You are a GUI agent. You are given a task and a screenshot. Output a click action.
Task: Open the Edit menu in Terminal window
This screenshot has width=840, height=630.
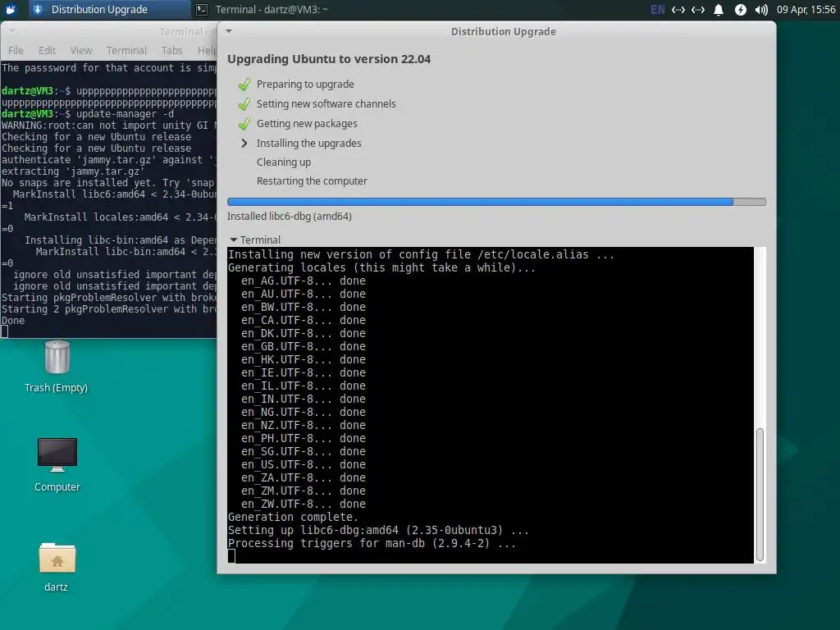pyautogui.click(x=47, y=50)
